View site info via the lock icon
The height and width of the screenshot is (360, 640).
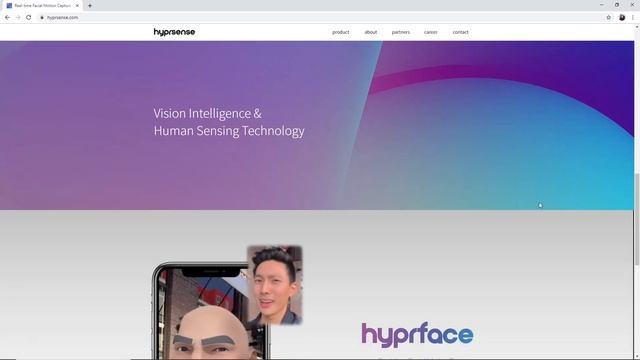click(x=42, y=18)
